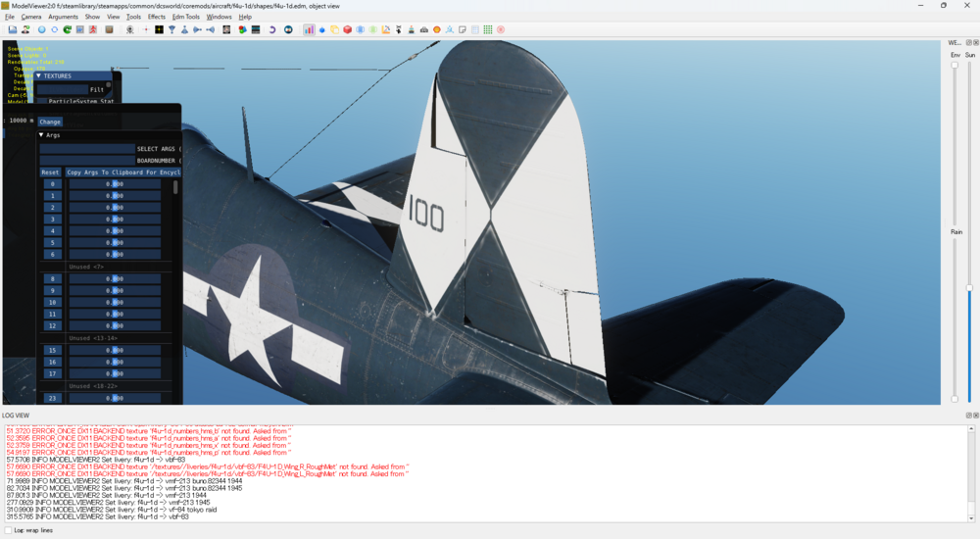Click the green circular reload arrow icon

[x=67, y=29]
